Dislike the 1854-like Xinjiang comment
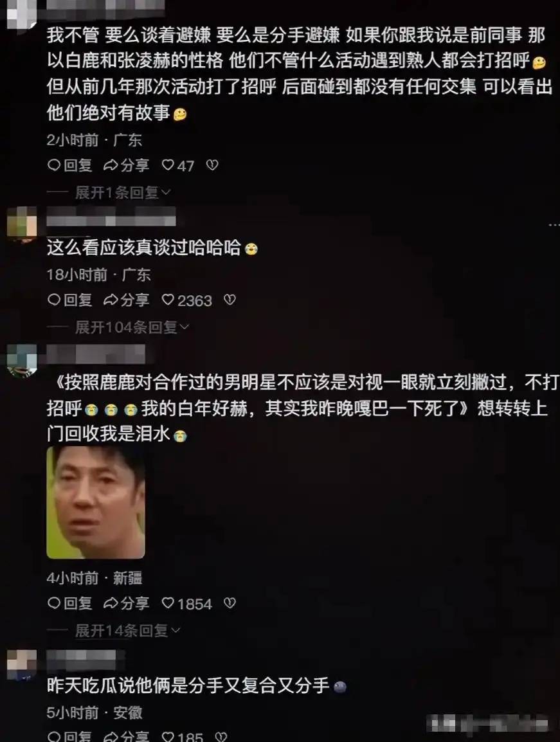560x742 pixels. 230,603
